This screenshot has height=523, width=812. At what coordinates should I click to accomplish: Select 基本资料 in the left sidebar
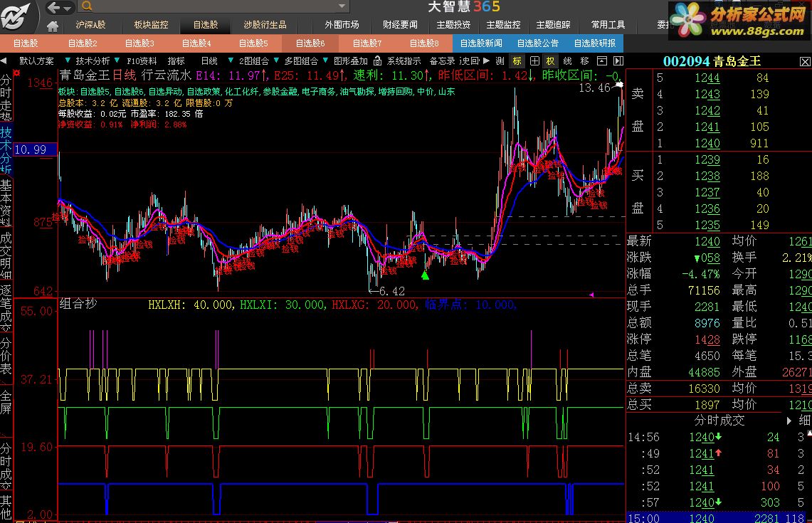tap(6, 203)
